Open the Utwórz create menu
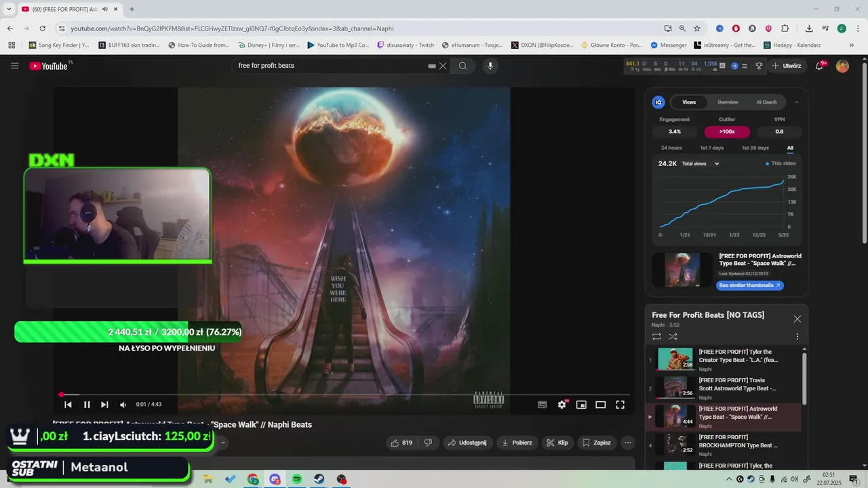The image size is (868, 488). coord(787,66)
